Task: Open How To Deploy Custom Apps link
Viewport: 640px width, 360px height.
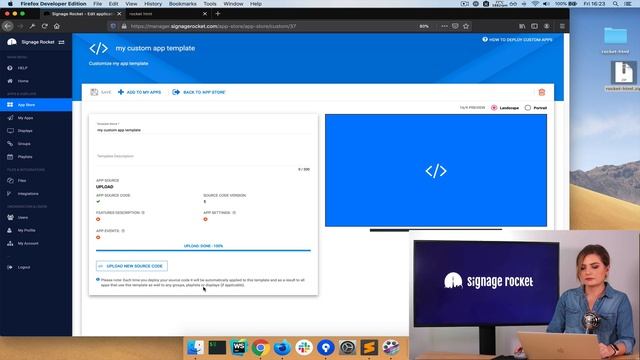Action: [x=517, y=40]
